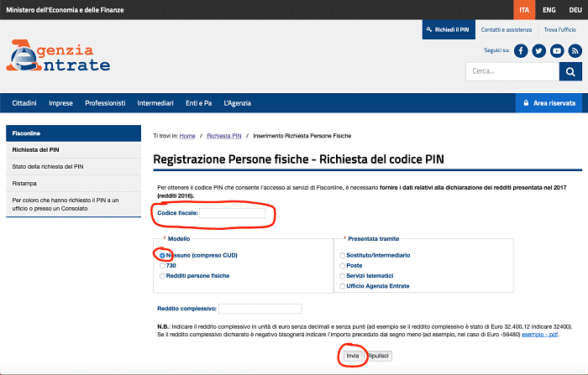
Task: Open the YouTube social icon
Action: point(556,50)
